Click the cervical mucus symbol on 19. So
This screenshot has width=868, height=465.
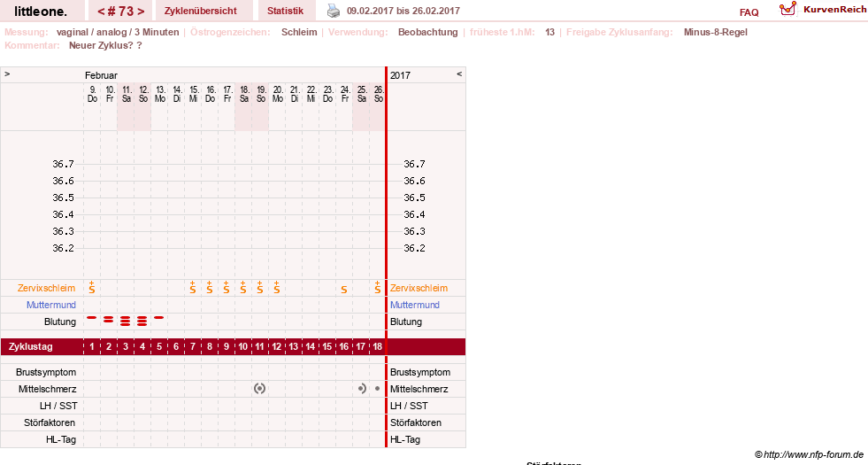click(259, 288)
